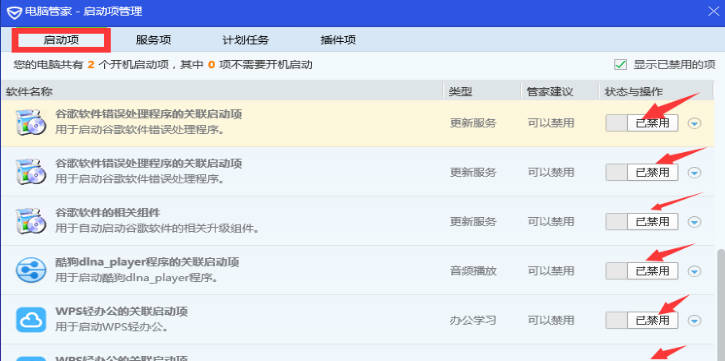
Task: Click the 办公学习 type cell
Action: tap(473, 320)
